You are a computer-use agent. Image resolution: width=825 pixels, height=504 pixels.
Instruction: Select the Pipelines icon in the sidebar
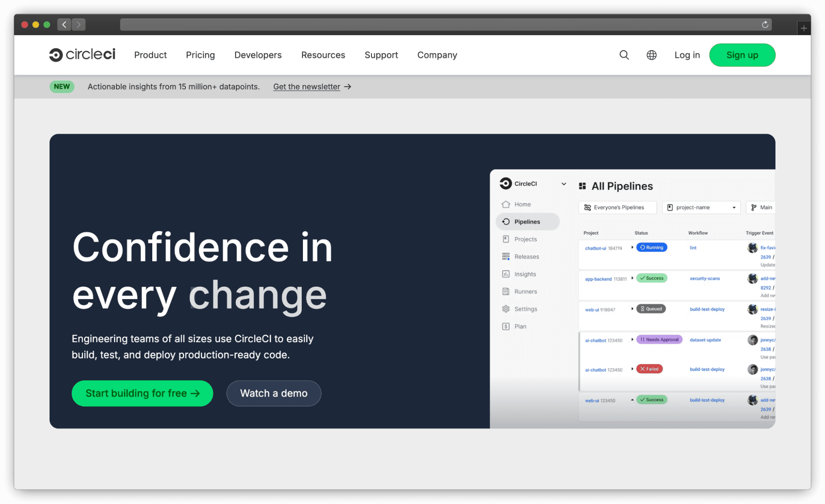pos(506,221)
